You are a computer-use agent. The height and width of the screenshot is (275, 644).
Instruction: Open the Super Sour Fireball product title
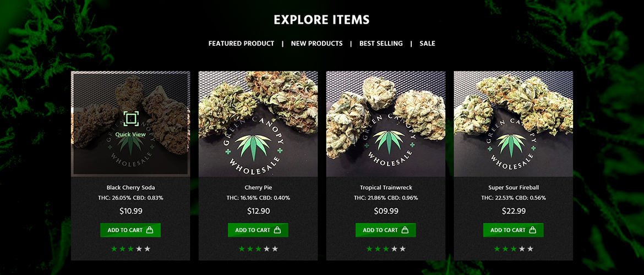pyautogui.click(x=514, y=188)
